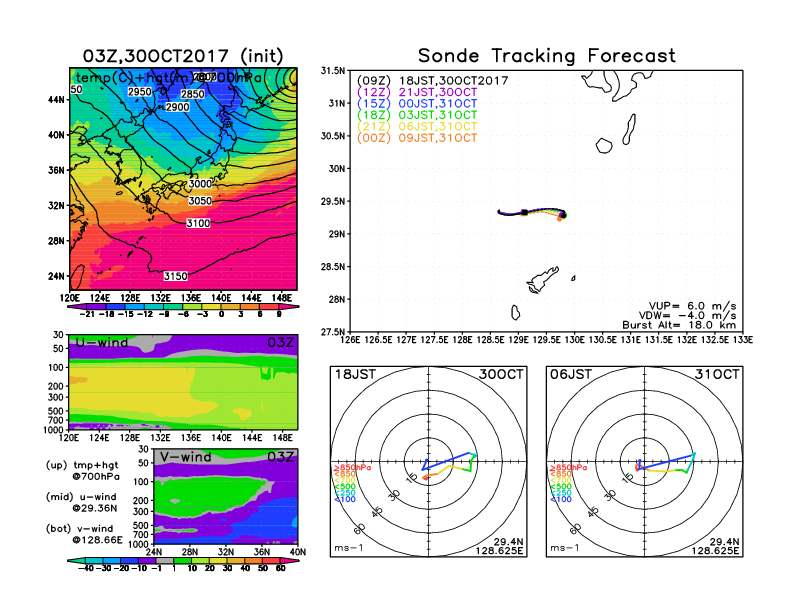The width and height of the screenshot is (792, 612).
Task: Click the "V-wind" panel label
Action: [x=186, y=457]
